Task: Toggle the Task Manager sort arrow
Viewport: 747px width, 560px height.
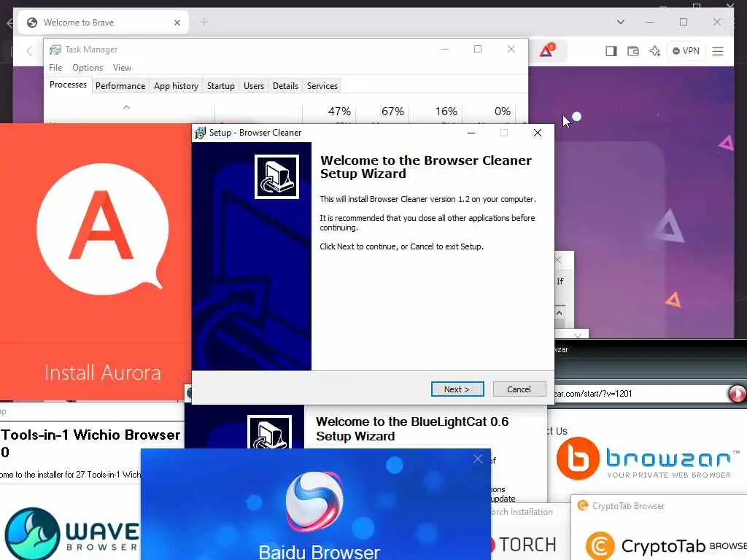Action: point(126,107)
